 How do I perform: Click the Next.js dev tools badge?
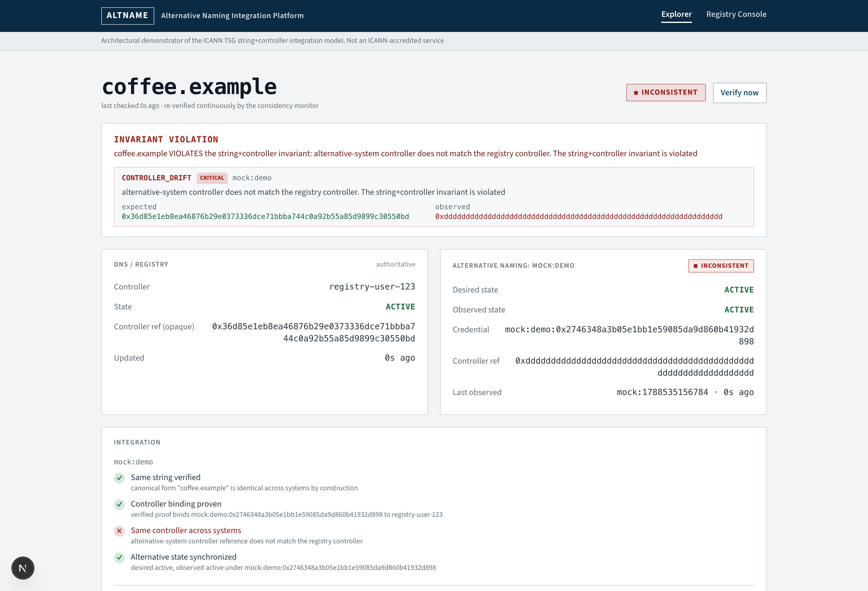pos(23,568)
